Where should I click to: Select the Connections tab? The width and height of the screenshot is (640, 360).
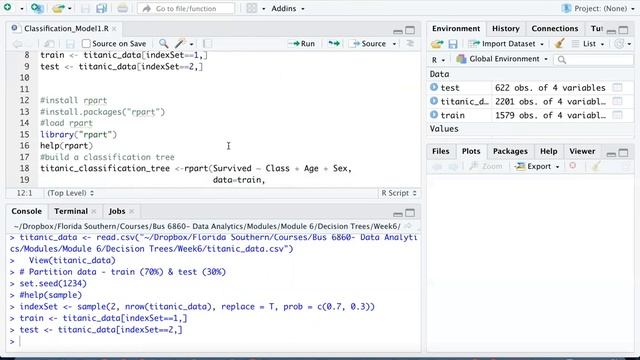click(x=555, y=29)
